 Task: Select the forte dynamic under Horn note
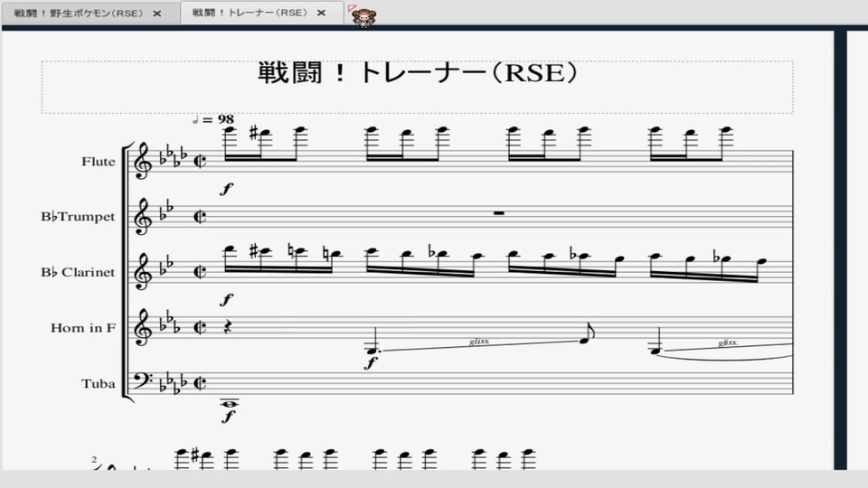(x=372, y=363)
